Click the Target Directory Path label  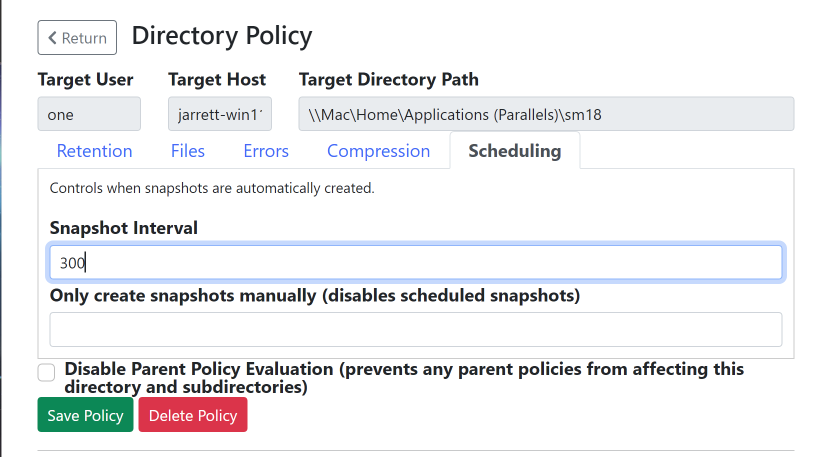point(388,79)
